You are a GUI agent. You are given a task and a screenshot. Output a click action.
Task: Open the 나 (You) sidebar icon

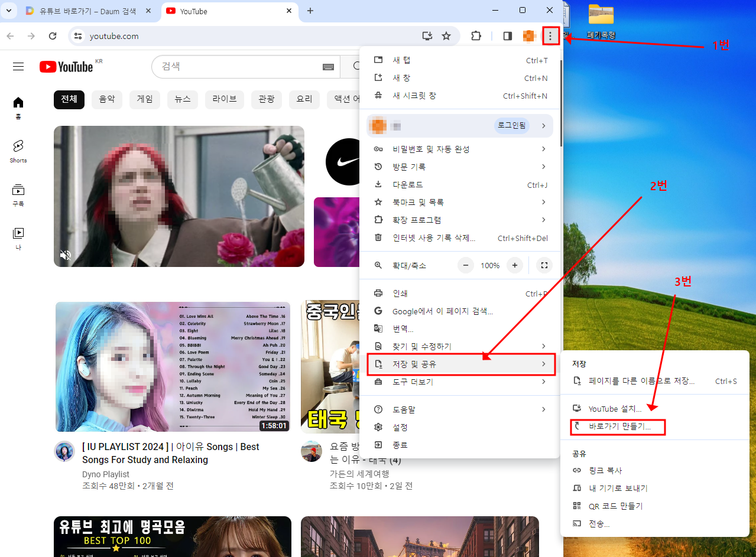pos(18,238)
